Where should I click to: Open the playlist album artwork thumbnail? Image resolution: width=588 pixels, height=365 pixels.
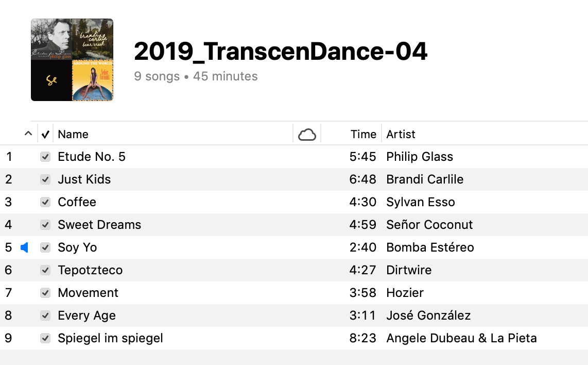72,60
